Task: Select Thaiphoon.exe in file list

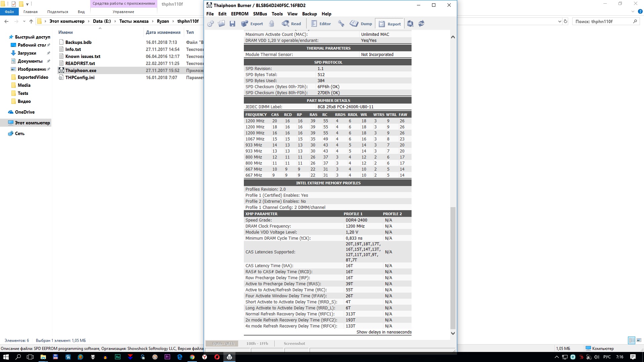Action: tap(81, 70)
